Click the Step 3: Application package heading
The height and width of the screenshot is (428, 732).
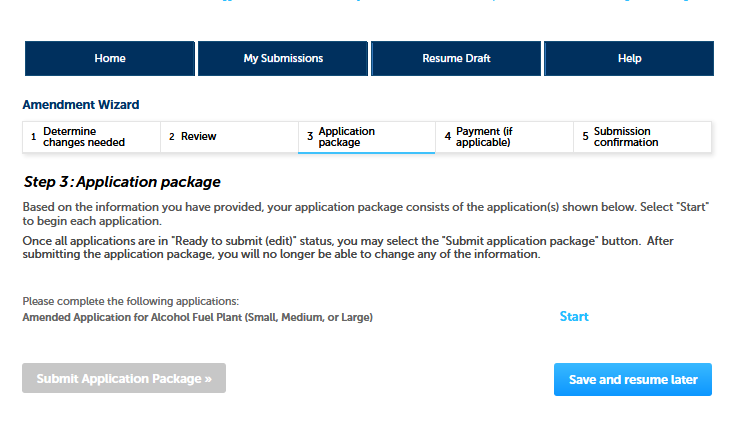121,182
